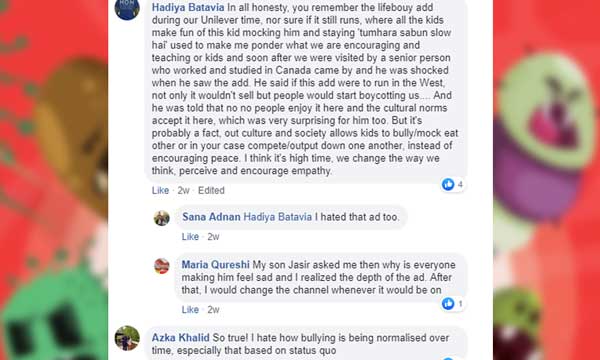Open the 2w timestamp on Maria's reply
Screen dimensions: 600x360
point(214,310)
